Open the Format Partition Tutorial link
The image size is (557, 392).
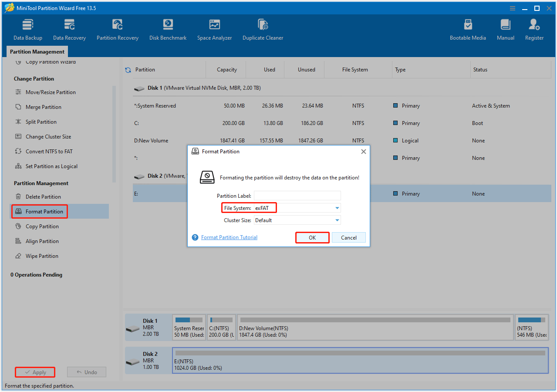(x=229, y=237)
